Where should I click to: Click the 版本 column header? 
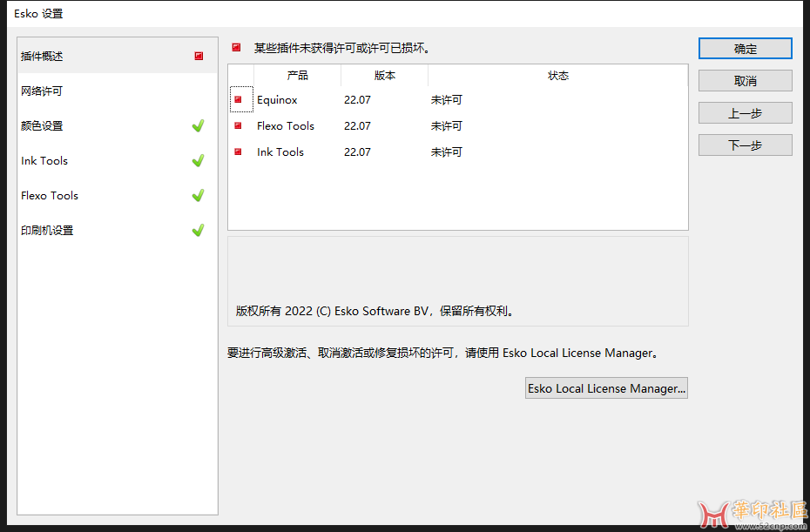tap(385, 76)
